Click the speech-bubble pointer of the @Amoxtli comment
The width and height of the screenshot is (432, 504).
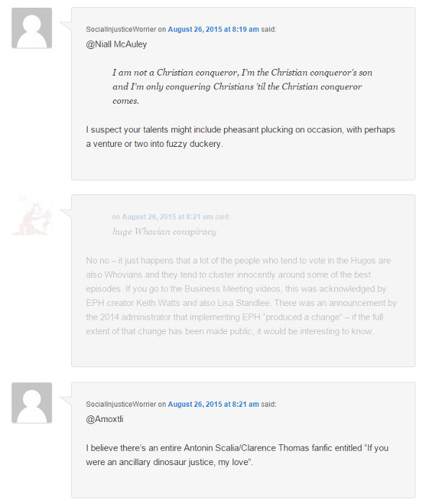pyautogui.click(x=66, y=402)
